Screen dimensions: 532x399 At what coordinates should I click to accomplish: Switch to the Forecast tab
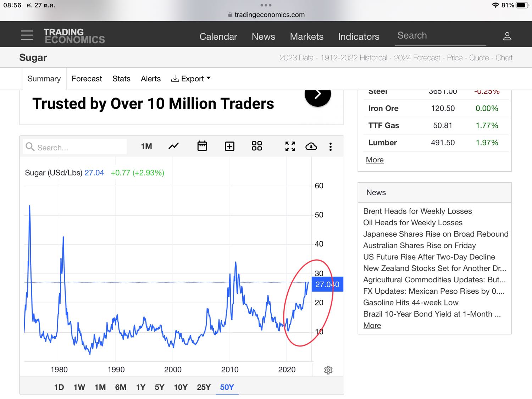coord(87,79)
